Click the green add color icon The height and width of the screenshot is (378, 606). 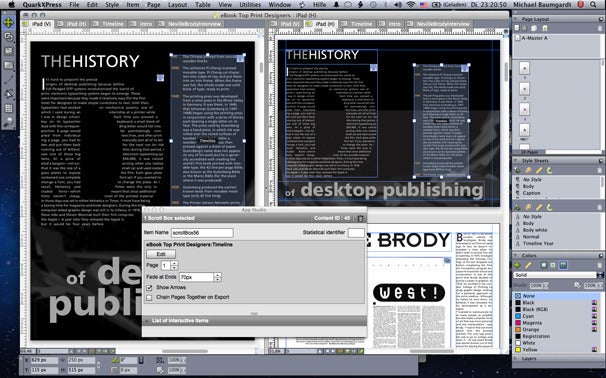[517, 265]
